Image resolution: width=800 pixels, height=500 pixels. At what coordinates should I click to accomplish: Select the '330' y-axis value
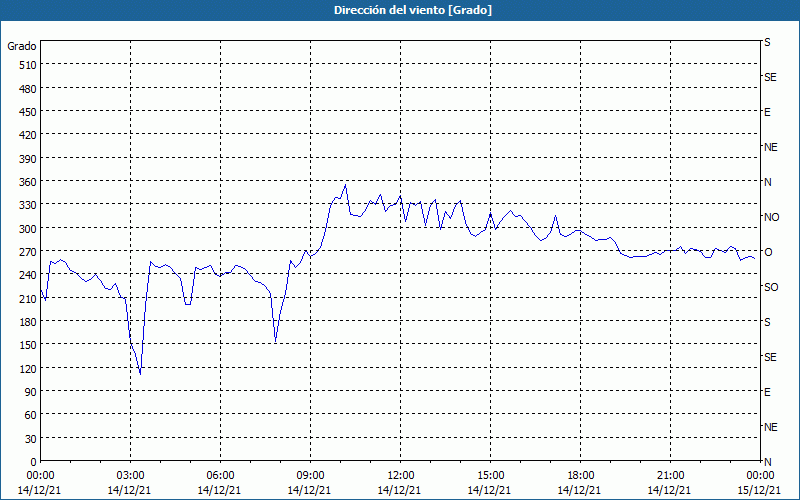point(28,205)
